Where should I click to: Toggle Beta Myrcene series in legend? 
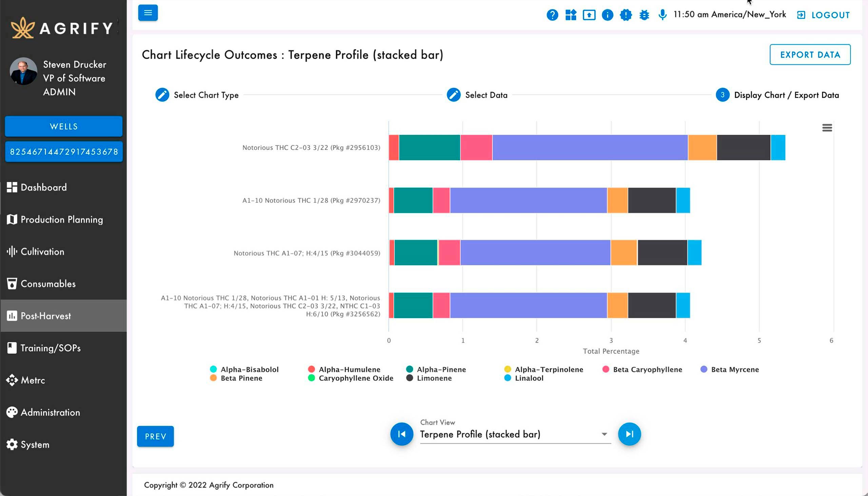[730, 369]
